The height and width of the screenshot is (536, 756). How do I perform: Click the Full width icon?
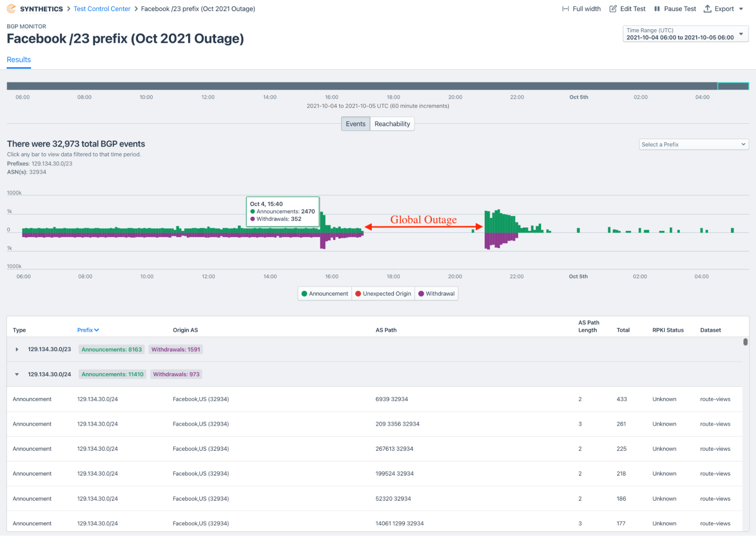tap(565, 9)
